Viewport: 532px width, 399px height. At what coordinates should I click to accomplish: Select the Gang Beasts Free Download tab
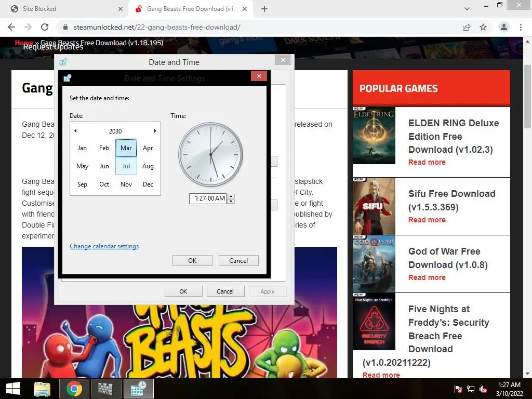click(x=190, y=9)
